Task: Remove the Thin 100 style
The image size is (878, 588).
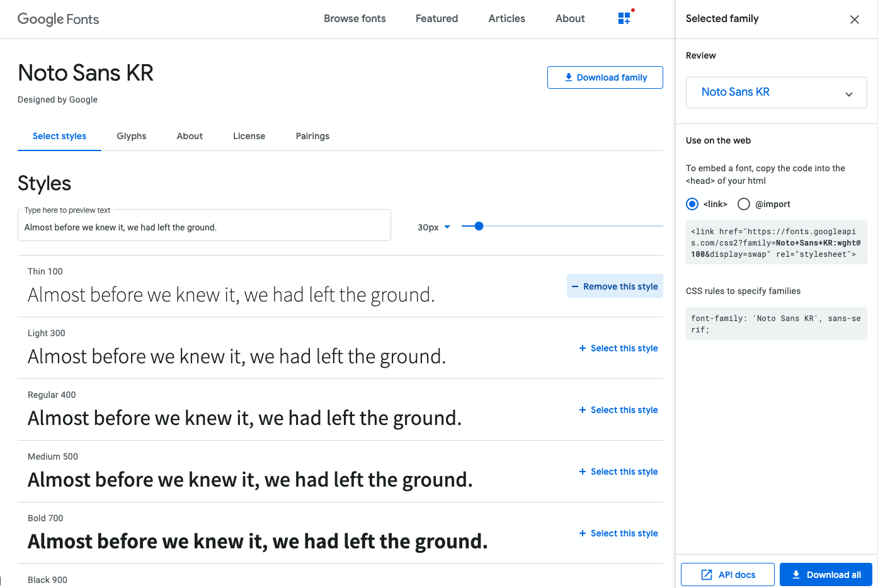Action: click(615, 286)
